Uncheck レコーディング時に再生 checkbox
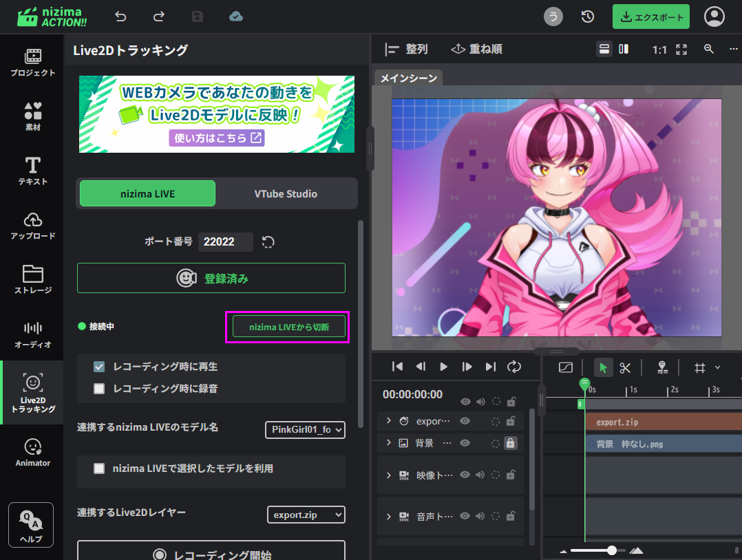 (x=99, y=367)
